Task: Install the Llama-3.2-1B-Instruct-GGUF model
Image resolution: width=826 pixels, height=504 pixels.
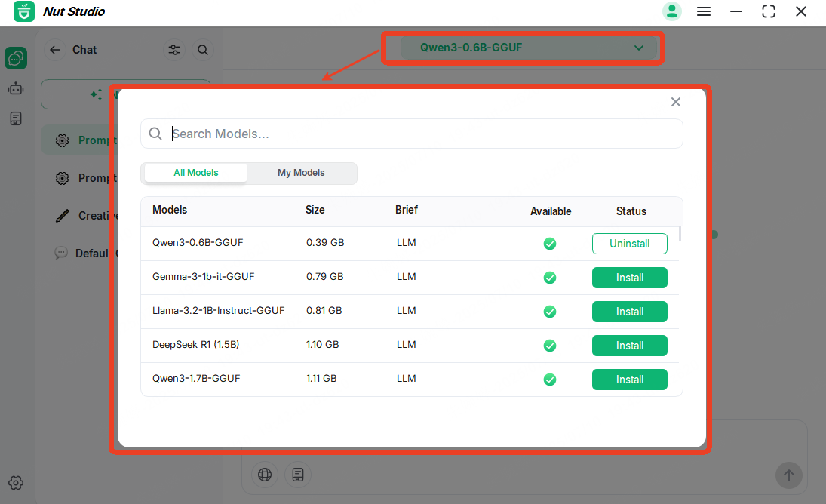Action: point(630,312)
